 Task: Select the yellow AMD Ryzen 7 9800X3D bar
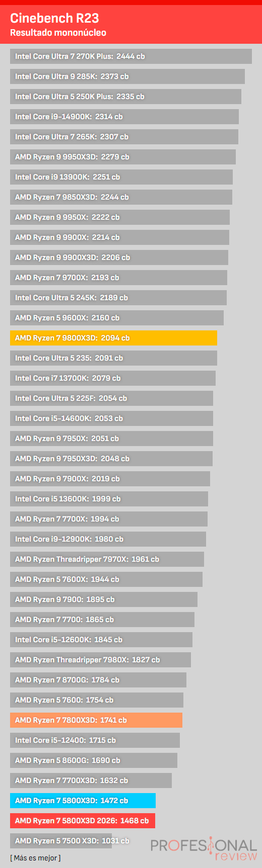point(113,338)
